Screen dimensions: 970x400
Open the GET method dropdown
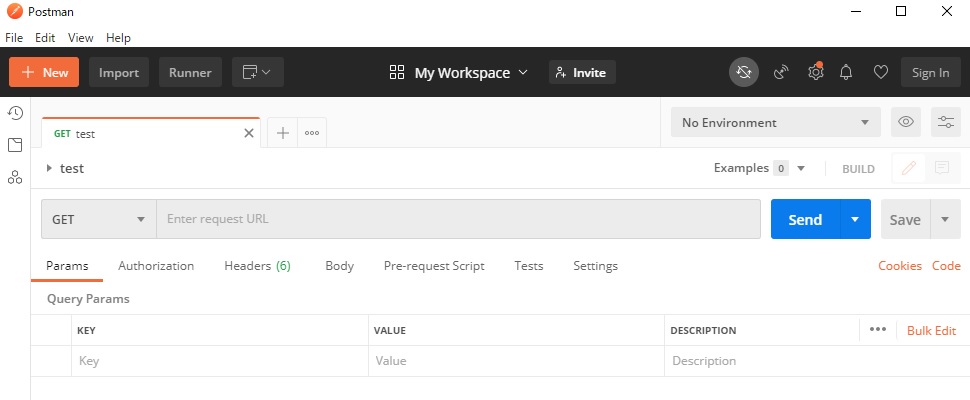(98, 219)
